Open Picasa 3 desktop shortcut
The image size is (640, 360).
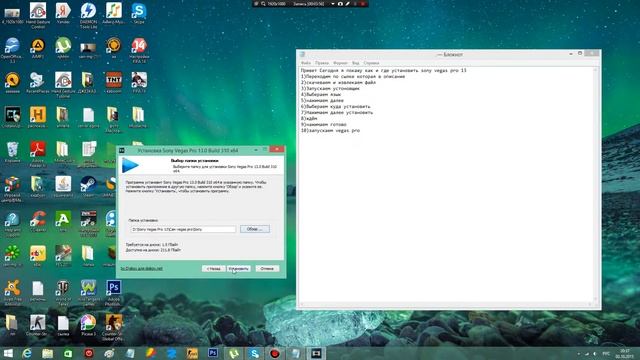tap(88, 326)
